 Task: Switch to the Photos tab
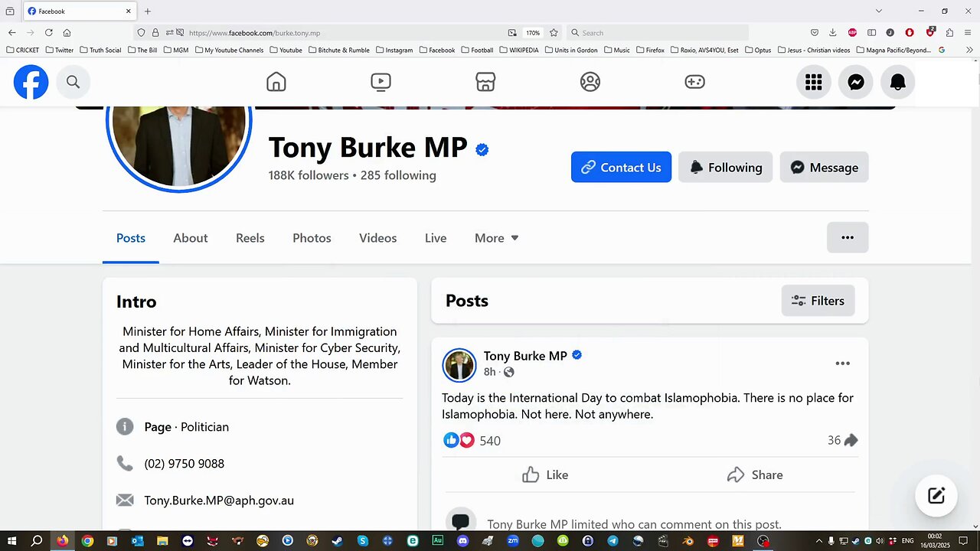coord(312,238)
